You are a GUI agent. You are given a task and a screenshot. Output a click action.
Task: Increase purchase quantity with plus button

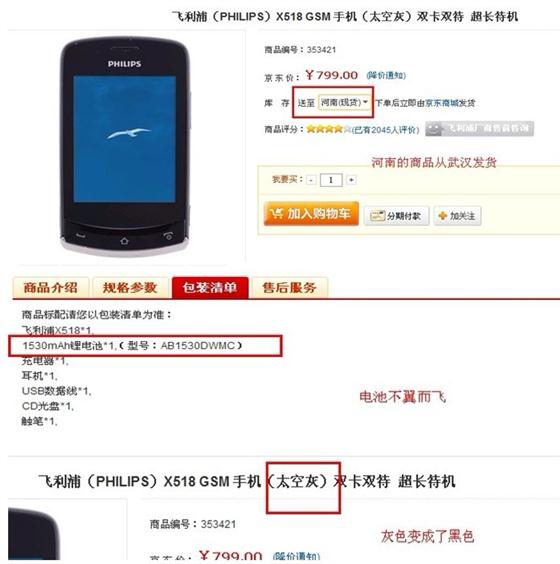[351, 180]
